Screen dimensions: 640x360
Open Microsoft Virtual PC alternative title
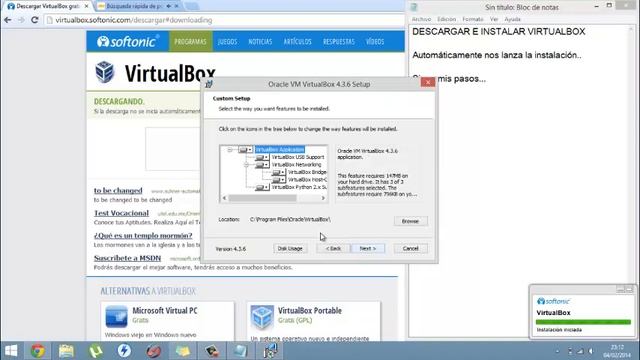click(165, 311)
